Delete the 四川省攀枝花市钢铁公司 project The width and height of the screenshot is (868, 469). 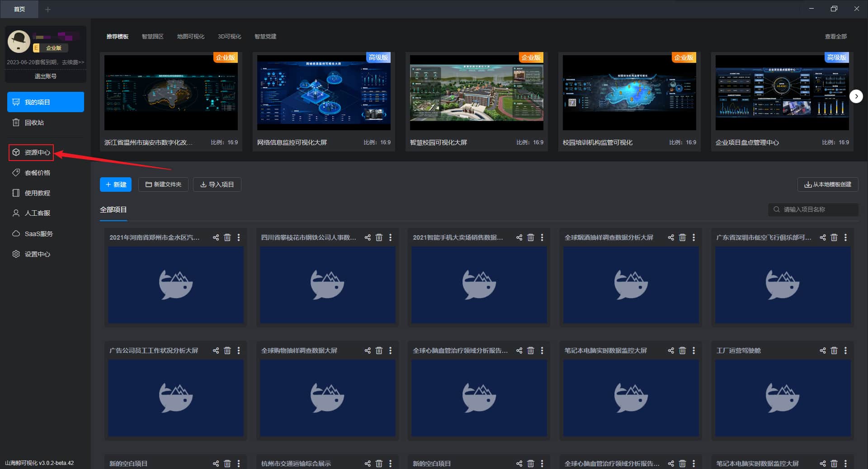pos(379,237)
